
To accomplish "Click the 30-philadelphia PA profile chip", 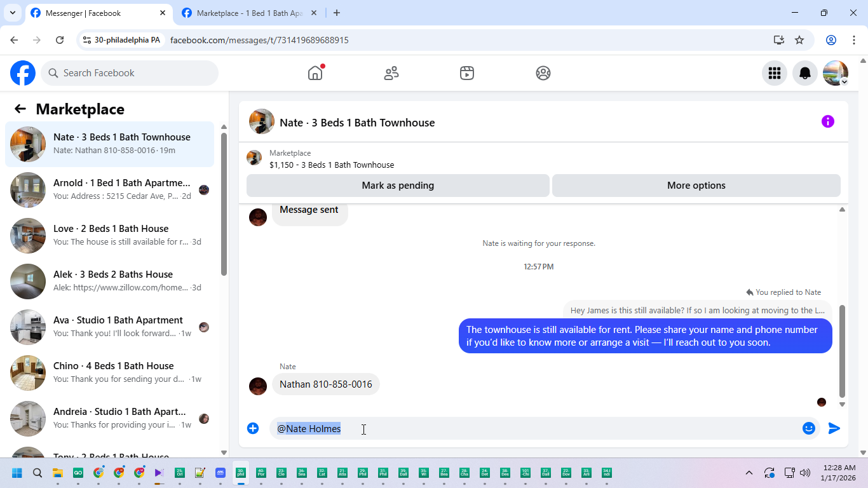I will pyautogui.click(x=121, y=40).
